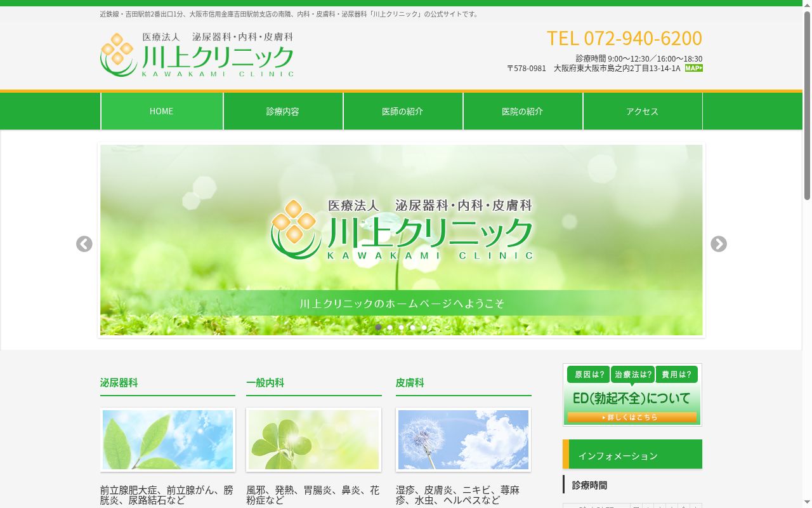Go to previous slide with left arrow
This screenshot has width=812, height=508.
(84, 244)
